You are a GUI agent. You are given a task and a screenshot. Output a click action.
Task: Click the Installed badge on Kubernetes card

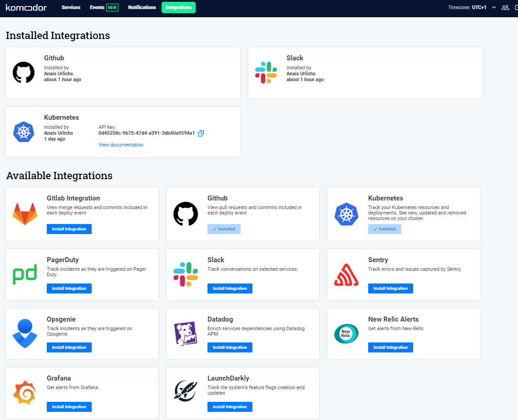click(x=385, y=229)
